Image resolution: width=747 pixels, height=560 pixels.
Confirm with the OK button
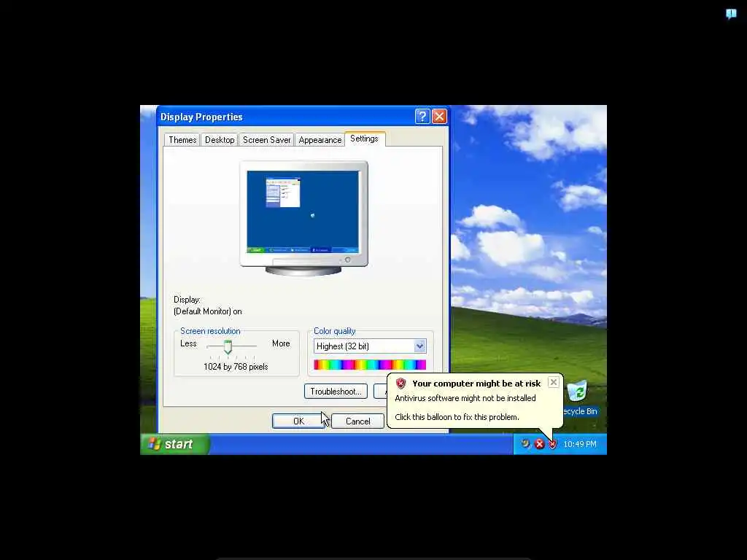click(298, 421)
